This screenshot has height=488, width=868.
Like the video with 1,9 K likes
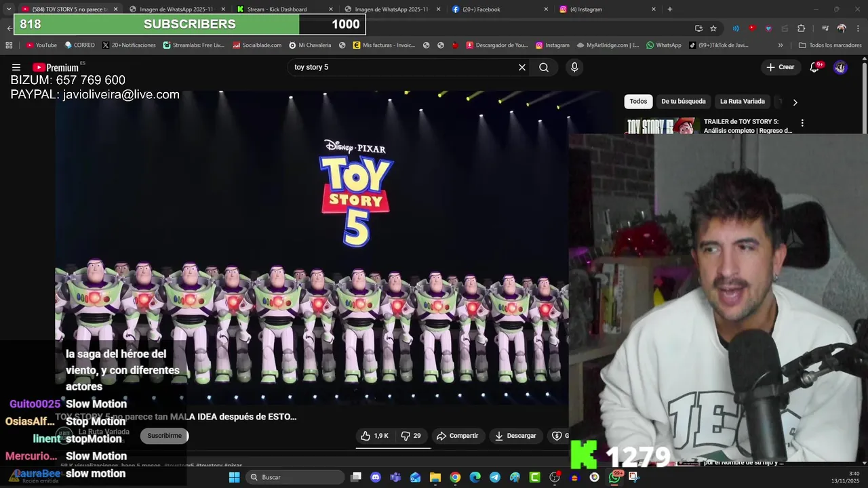pyautogui.click(x=374, y=436)
